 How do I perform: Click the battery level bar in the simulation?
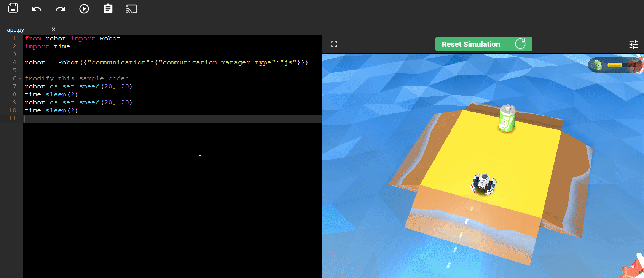614,65
